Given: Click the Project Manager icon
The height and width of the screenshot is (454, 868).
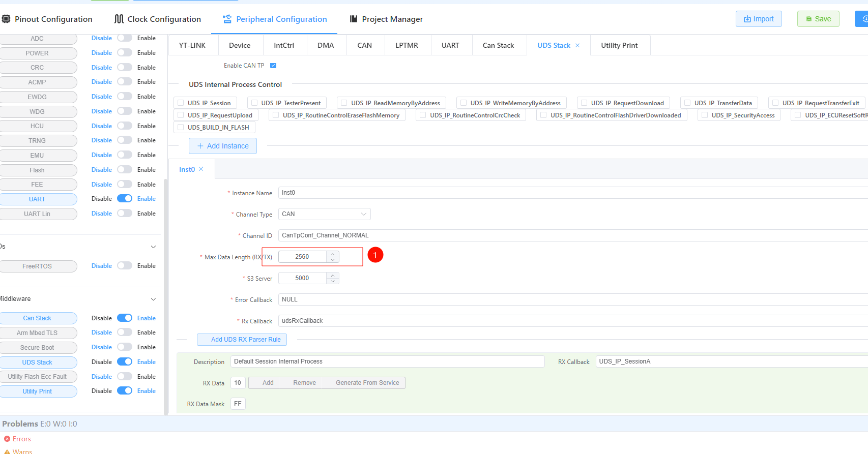Looking at the screenshot, I should tap(353, 19).
